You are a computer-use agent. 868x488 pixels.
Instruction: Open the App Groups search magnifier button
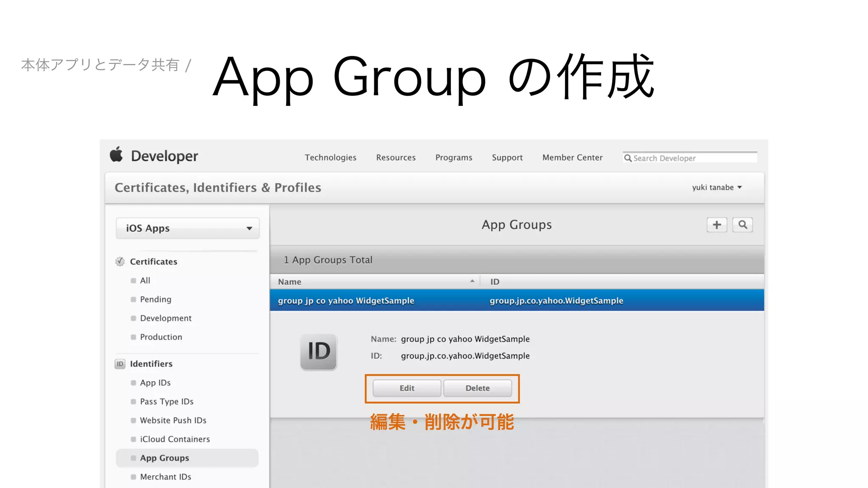(x=743, y=225)
